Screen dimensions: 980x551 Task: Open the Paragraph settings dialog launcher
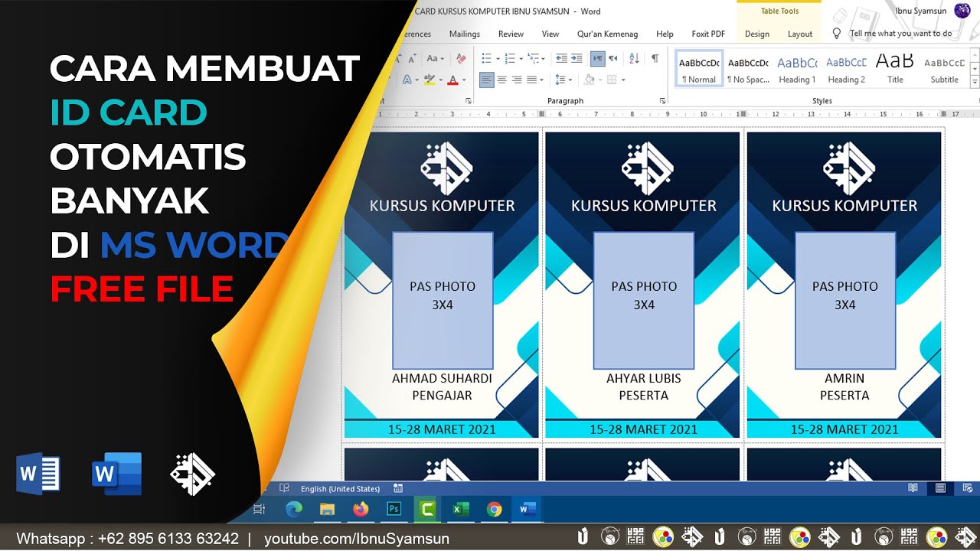click(661, 101)
